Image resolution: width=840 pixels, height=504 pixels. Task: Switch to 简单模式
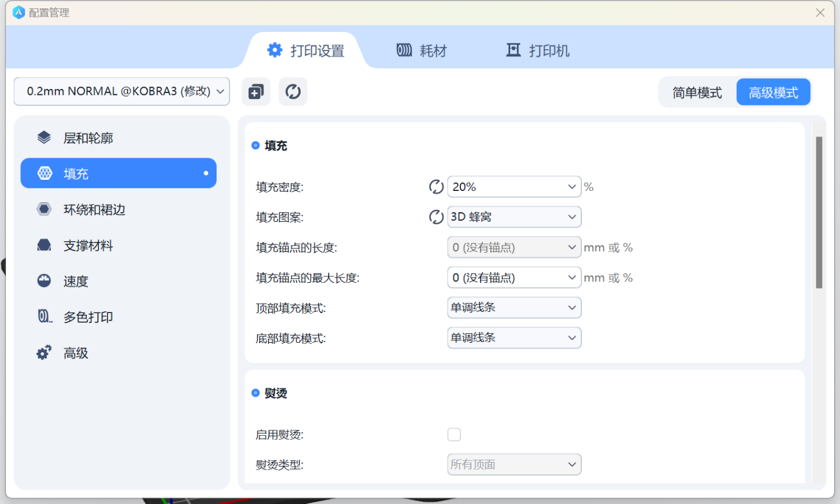697,92
